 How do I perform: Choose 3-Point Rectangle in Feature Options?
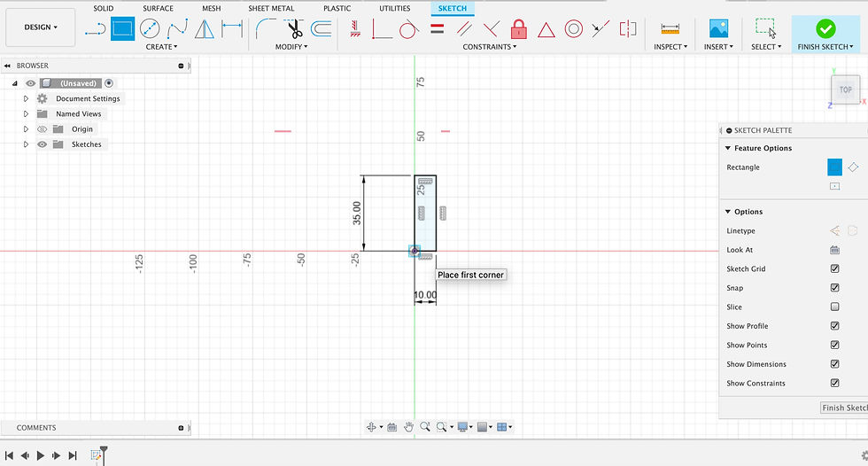(853, 167)
